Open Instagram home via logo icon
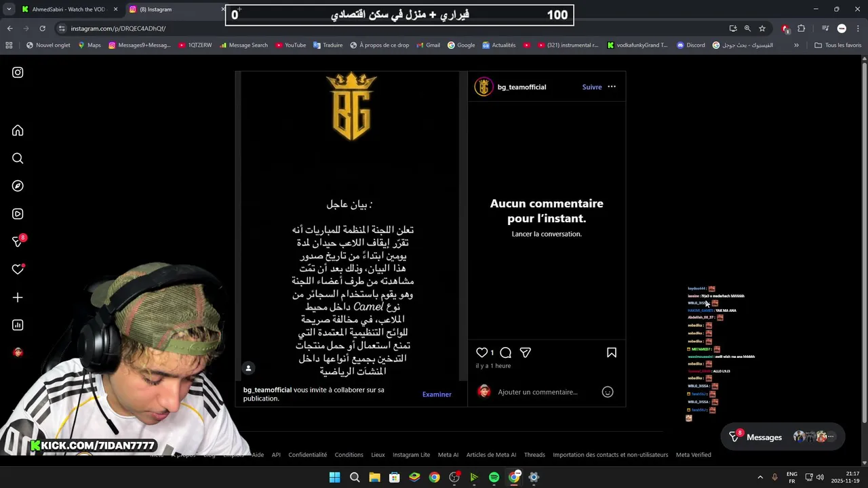 coord(18,73)
